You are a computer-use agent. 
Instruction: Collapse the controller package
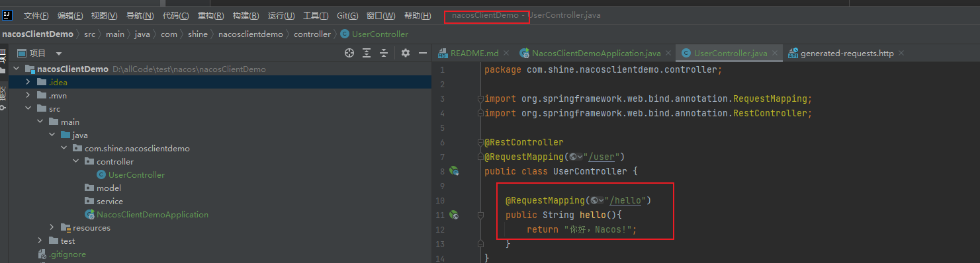pos(76,161)
